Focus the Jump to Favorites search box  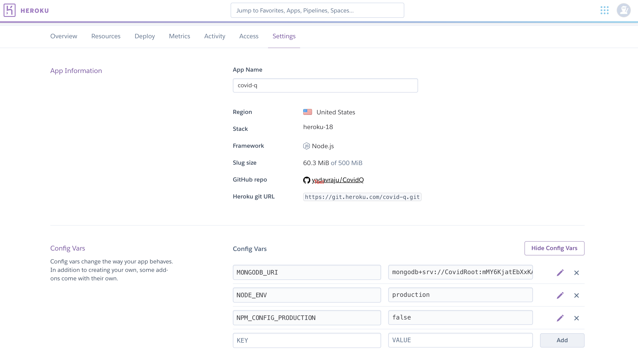[317, 10]
